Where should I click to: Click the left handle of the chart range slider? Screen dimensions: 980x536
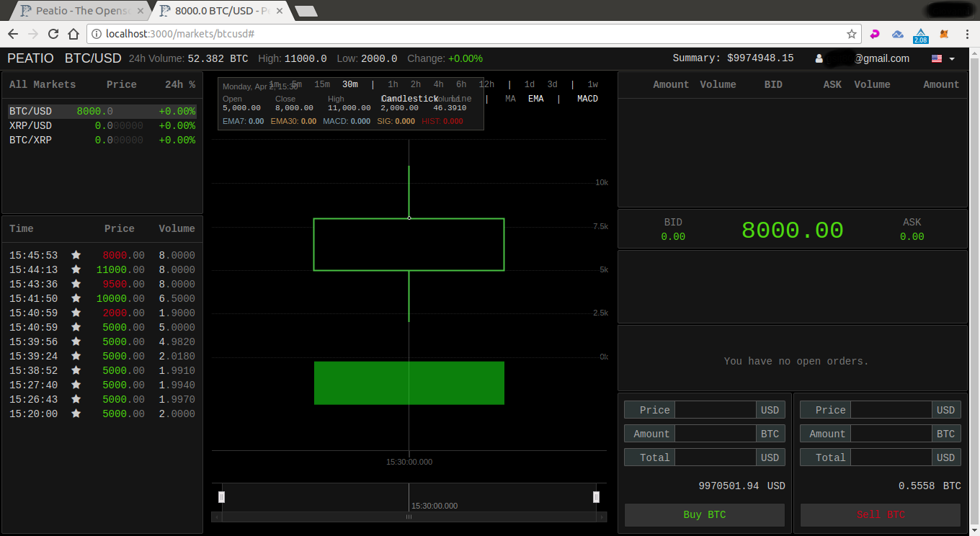pos(221,496)
